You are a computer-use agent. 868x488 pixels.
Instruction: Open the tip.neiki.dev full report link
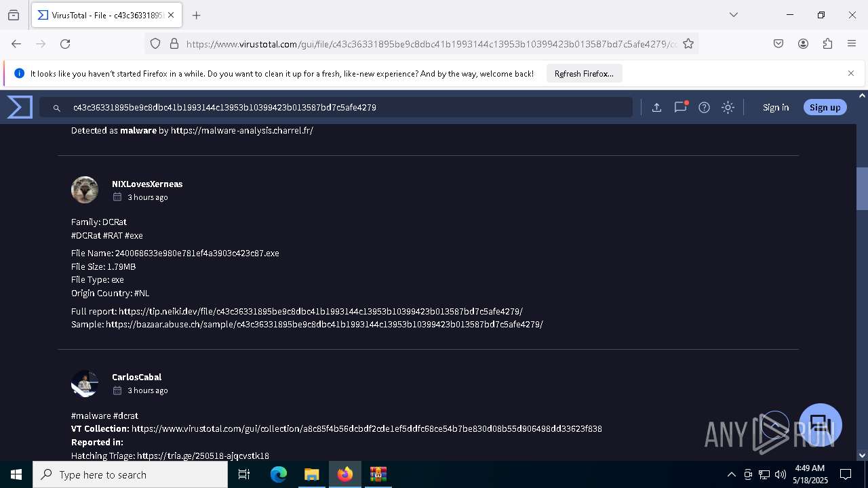(x=321, y=311)
